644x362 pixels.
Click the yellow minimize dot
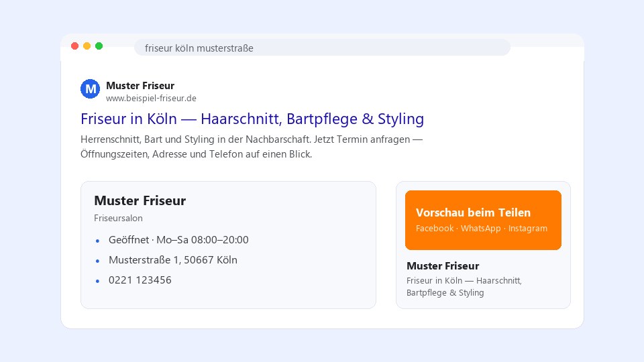87,46
